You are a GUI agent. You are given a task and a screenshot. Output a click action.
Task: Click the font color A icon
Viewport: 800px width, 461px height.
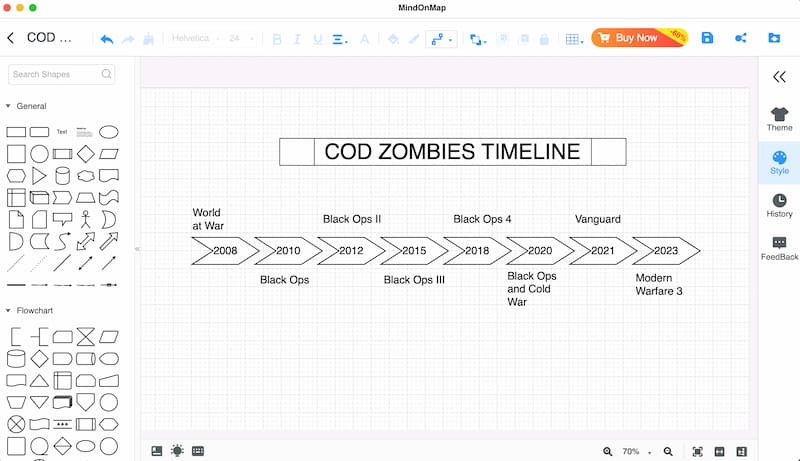click(364, 39)
